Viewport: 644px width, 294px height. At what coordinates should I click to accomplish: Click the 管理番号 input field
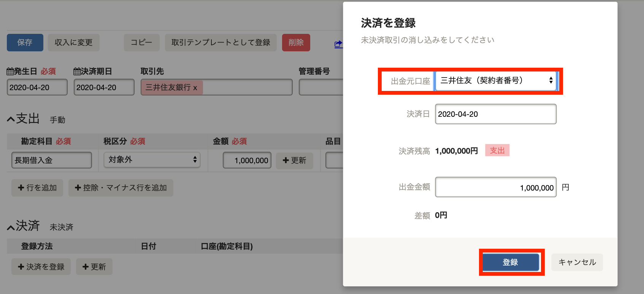[321, 87]
